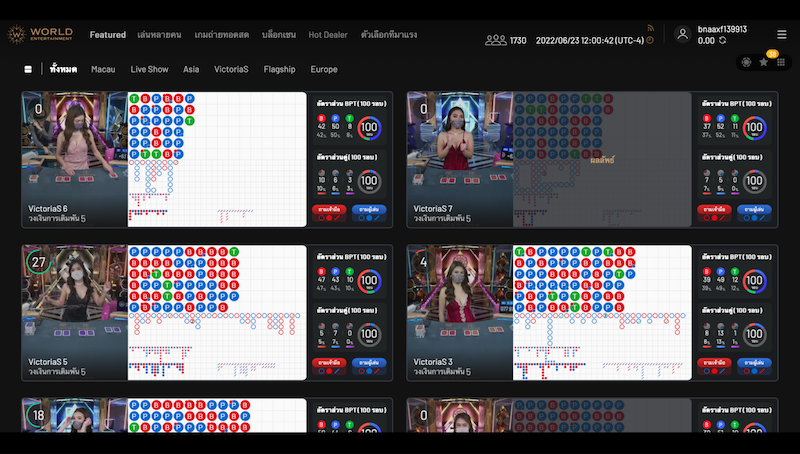Click the blue player-ask button on VictoriaS 3
Image resolution: width=800 pixels, height=454 pixels.
(754, 366)
